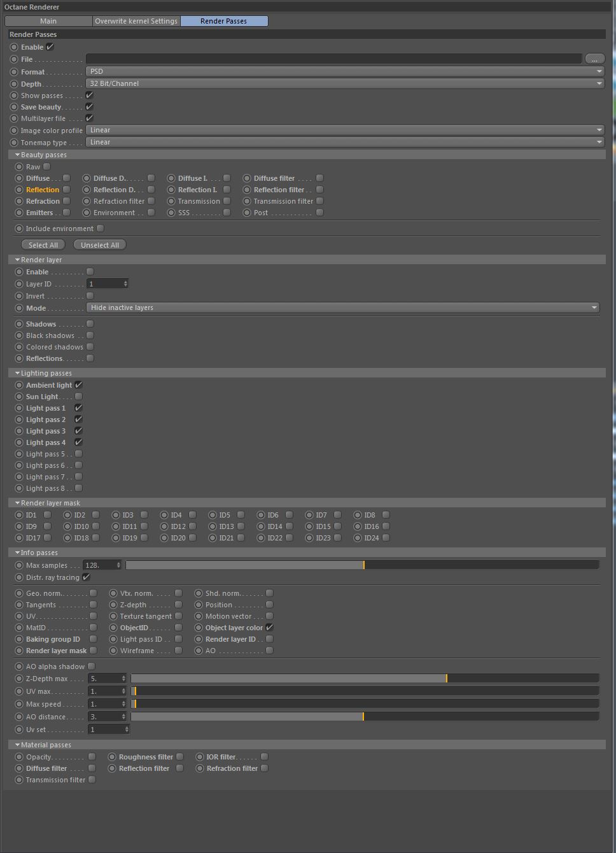
Task: Click the Max samples slider track
Action: [x=362, y=565]
